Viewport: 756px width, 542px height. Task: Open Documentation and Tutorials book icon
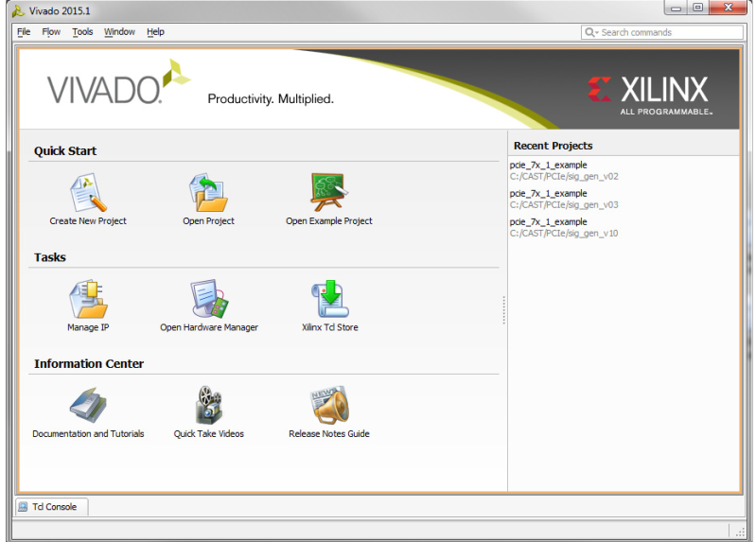pyautogui.click(x=88, y=405)
